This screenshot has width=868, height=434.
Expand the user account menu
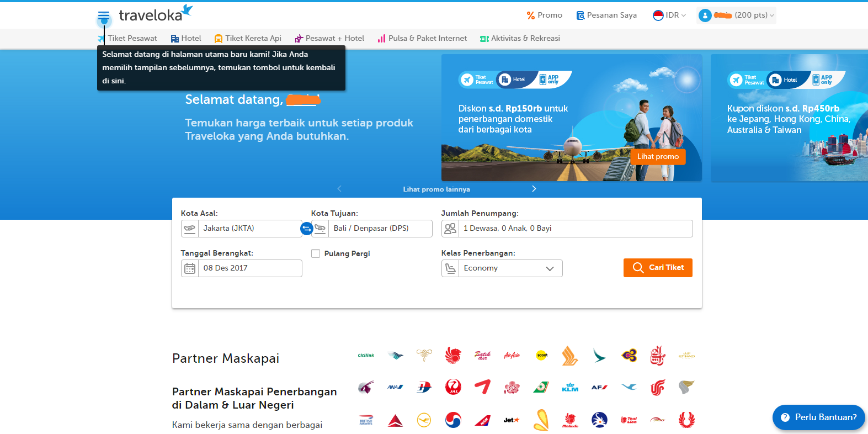[x=736, y=15]
